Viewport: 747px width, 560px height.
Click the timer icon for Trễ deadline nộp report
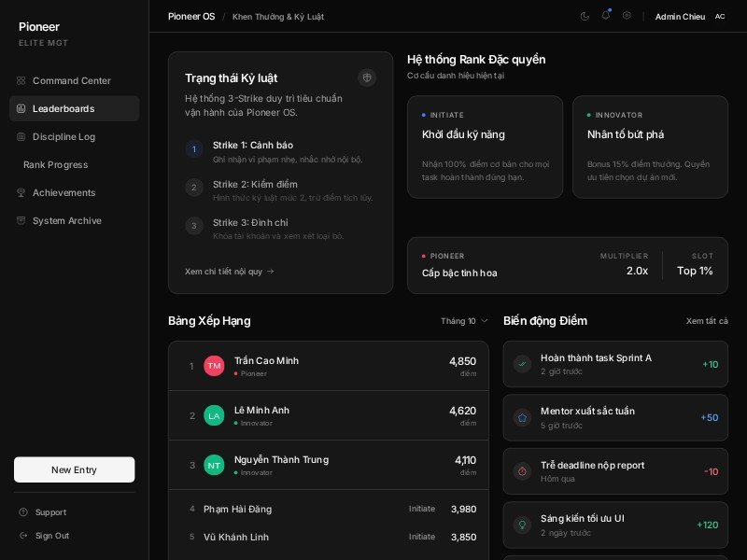pyautogui.click(x=522, y=471)
